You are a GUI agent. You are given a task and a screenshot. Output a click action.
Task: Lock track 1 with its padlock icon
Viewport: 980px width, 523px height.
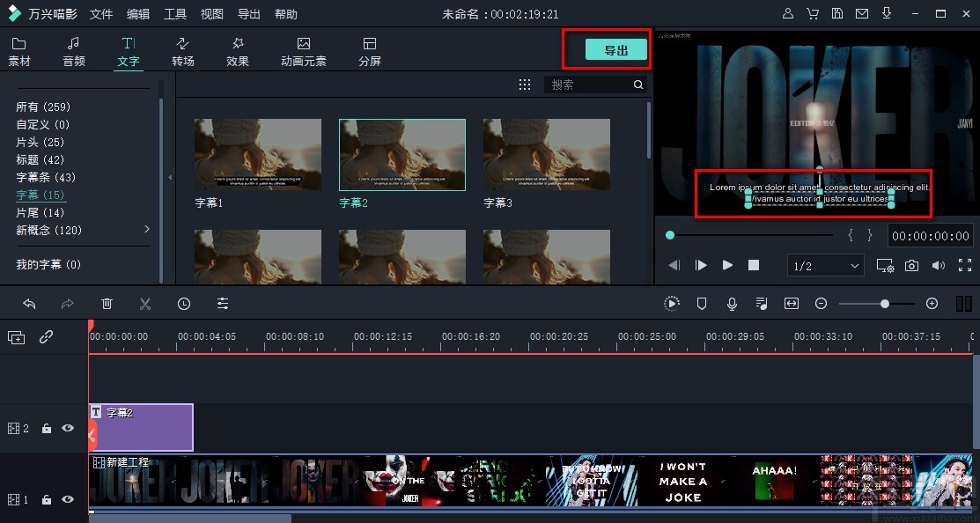point(47,499)
